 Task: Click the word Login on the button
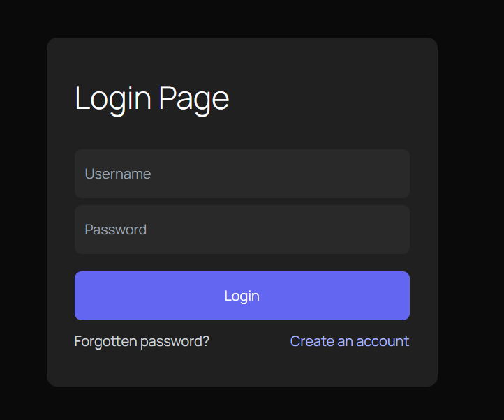click(242, 296)
